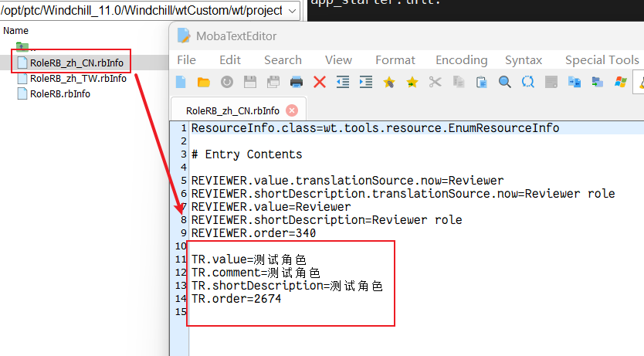Open the Edit menu
Viewport: 644px width, 356px height.
coord(230,60)
